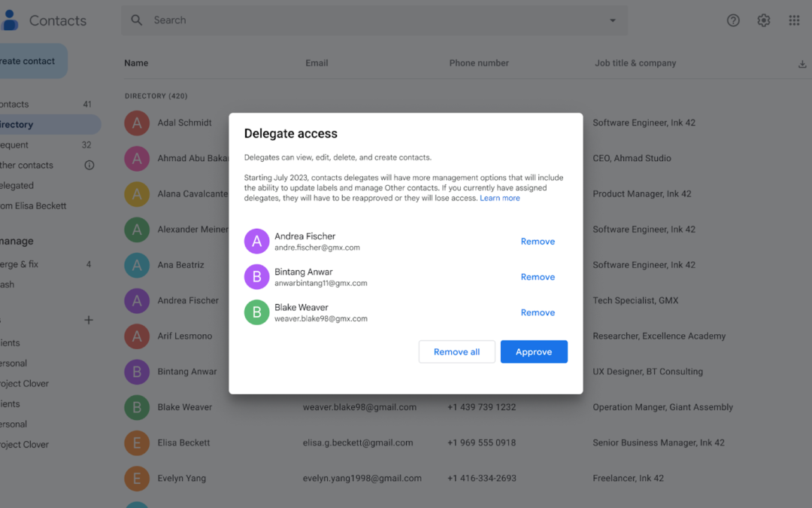Click the phone number +1 969 555 0918
The width and height of the screenshot is (812, 508).
482,443
